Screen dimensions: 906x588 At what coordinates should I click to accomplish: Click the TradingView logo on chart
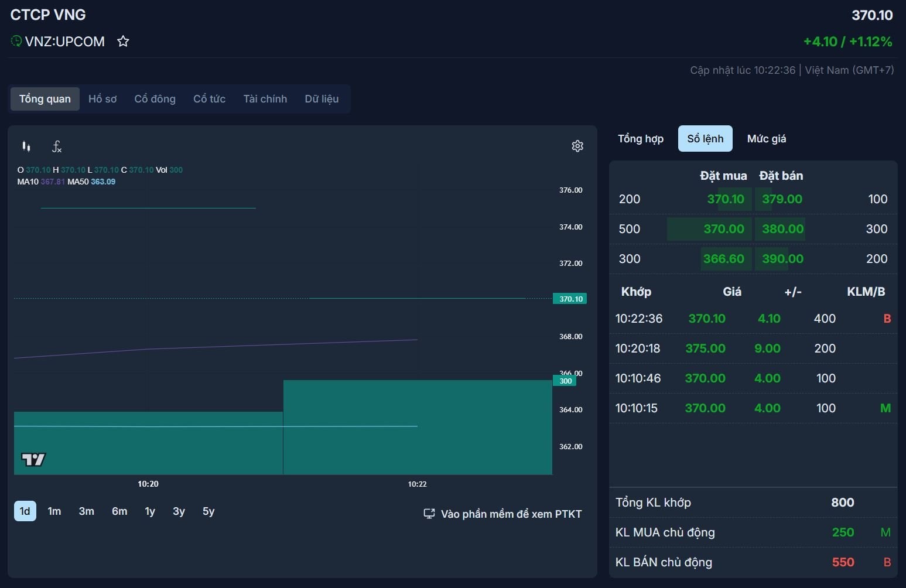33,459
